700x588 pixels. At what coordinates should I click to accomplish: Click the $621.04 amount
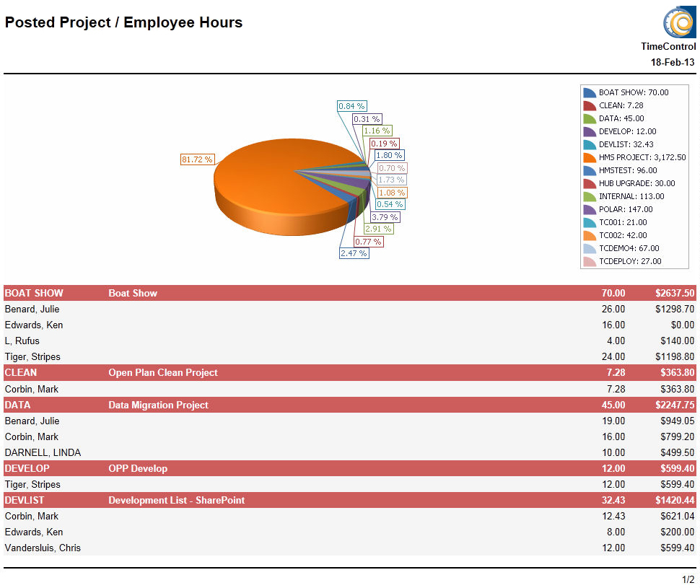678,516
